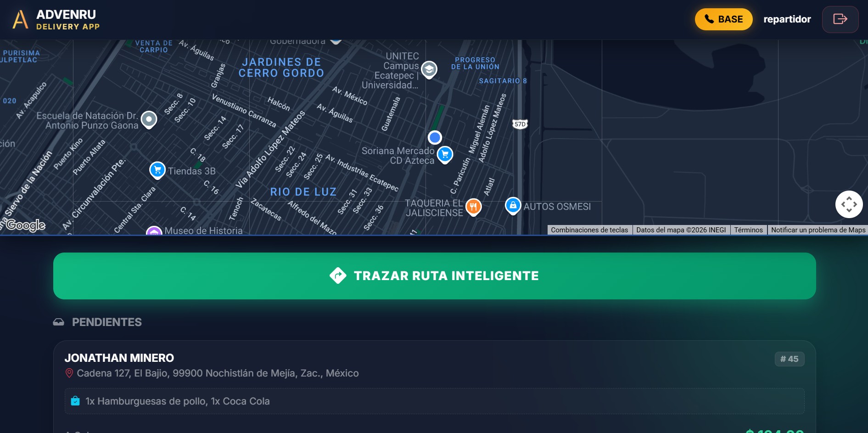This screenshot has height=433, width=868.
Task: Call the BASE phone button
Action: [723, 19]
